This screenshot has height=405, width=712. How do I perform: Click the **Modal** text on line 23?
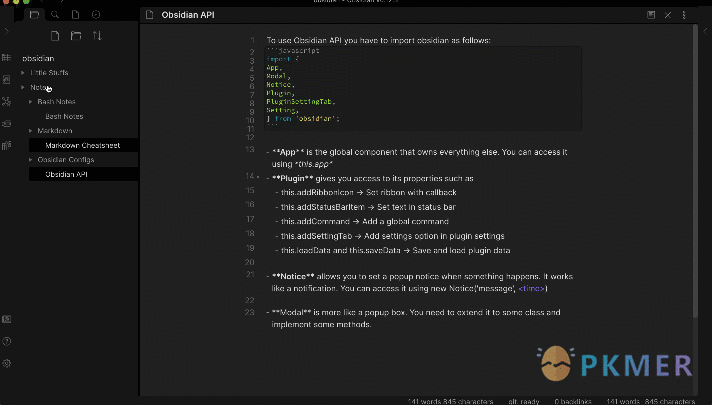[x=292, y=312]
